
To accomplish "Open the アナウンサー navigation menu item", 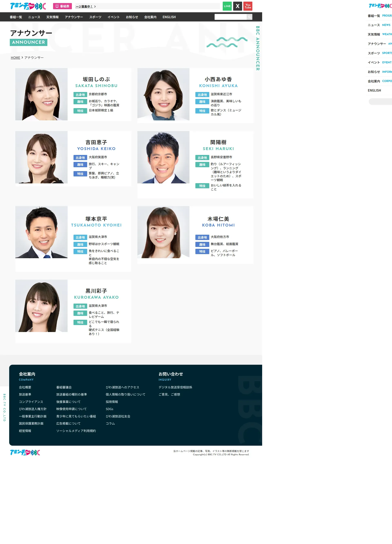I will (74, 17).
